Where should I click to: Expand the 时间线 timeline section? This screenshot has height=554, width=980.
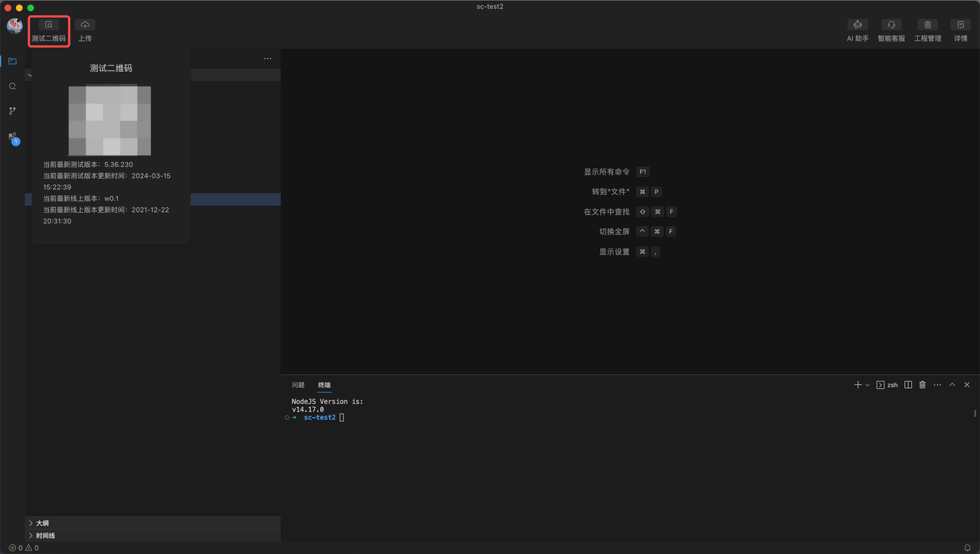pyautogui.click(x=45, y=536)
